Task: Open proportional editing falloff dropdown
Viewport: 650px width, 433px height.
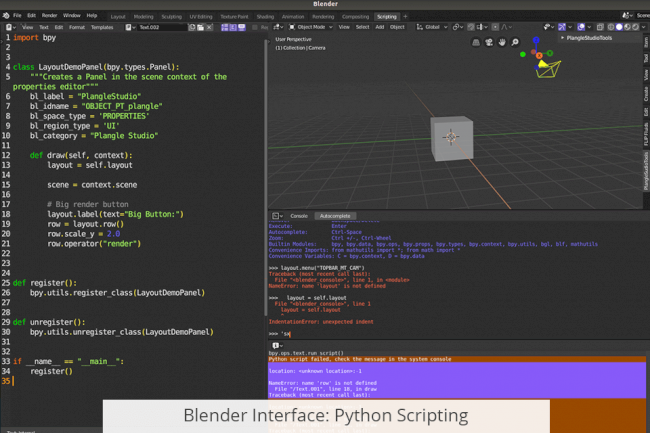Action: click(x=507, y=27)
